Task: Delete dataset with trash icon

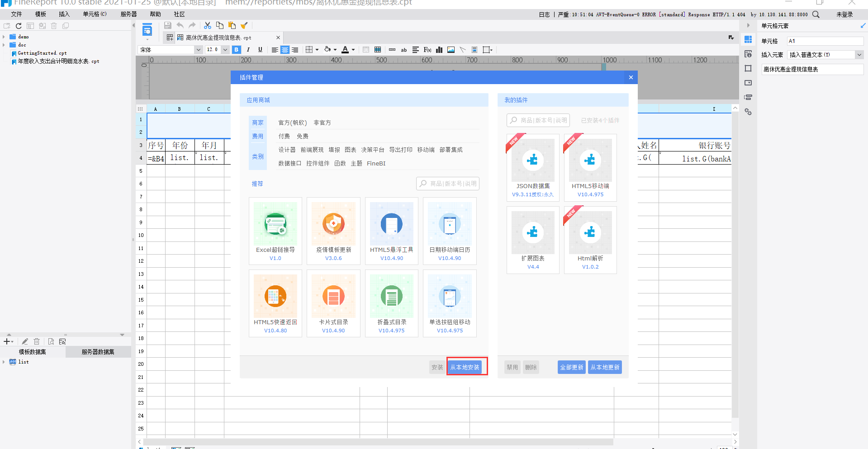Action: pyautogui.click(x=37, y=341)
